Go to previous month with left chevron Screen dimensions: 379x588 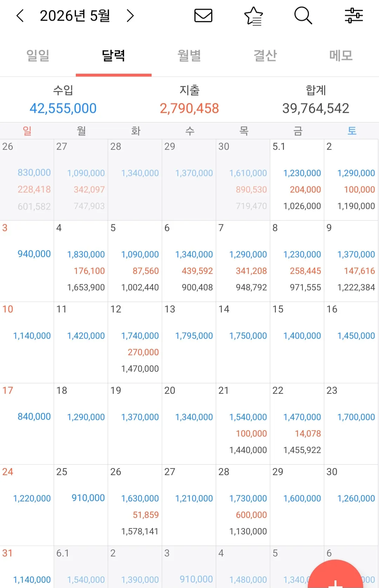20,16
